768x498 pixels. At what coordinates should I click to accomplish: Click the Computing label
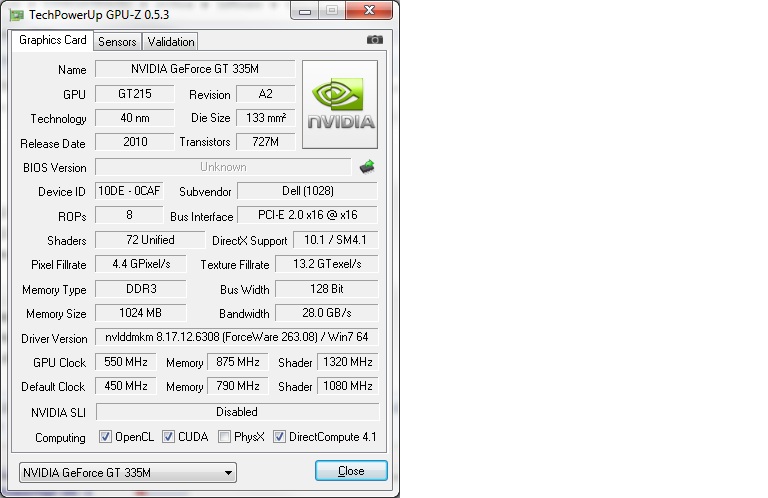pos(60,438)
